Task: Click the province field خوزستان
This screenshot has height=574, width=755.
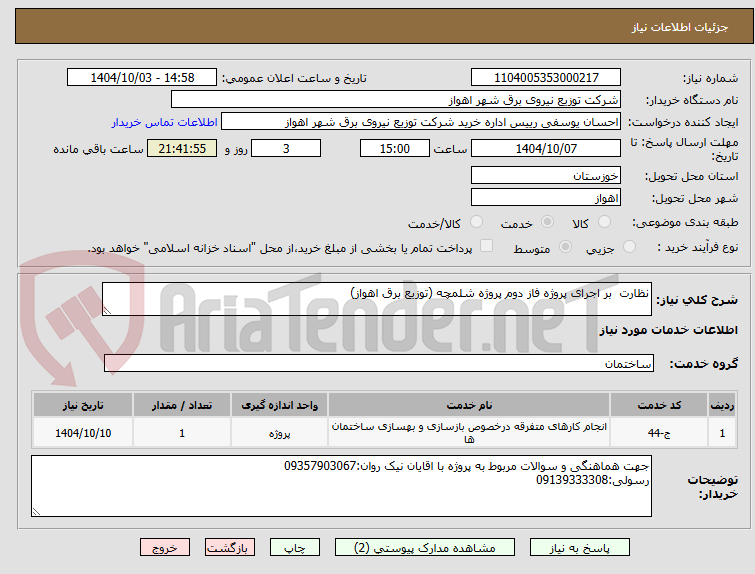Action: 546,176
